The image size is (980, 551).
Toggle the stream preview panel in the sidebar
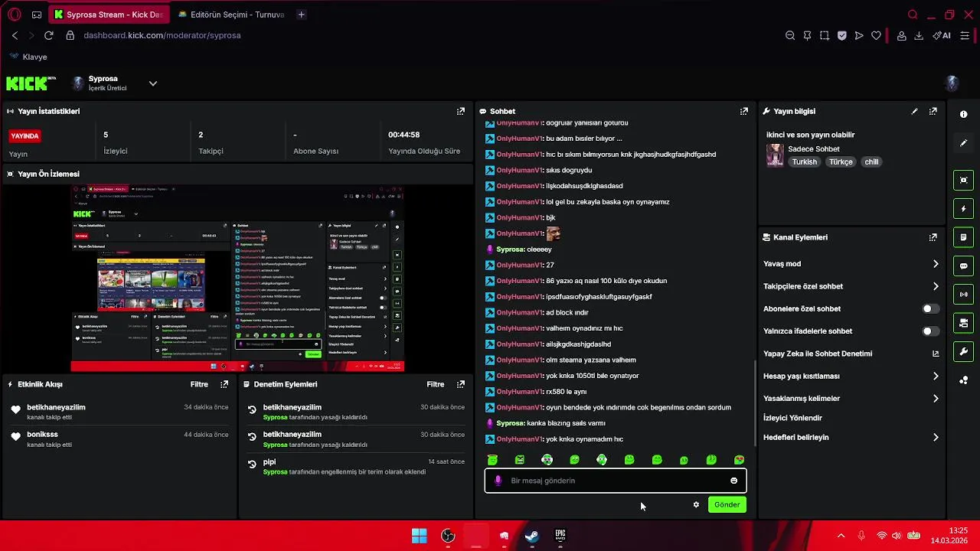click(x=963, y=180)
